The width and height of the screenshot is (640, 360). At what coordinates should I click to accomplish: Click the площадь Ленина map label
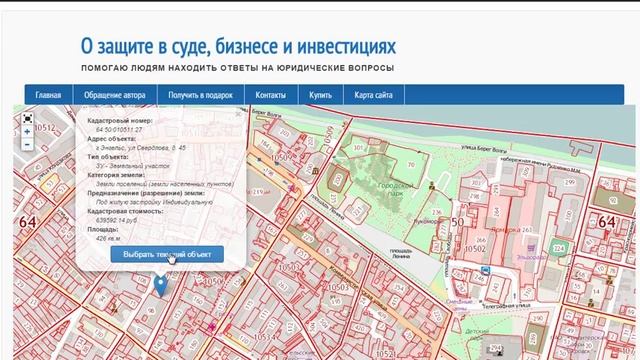click(x=401, y=254)
